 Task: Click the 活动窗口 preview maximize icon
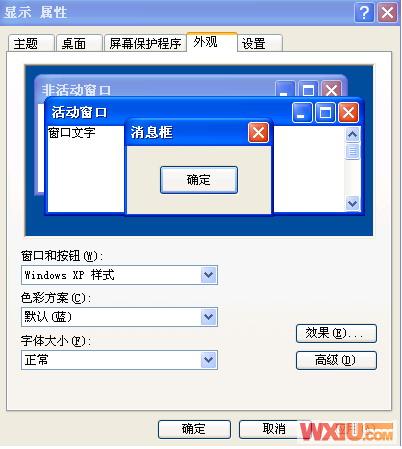tap(325, 112)
